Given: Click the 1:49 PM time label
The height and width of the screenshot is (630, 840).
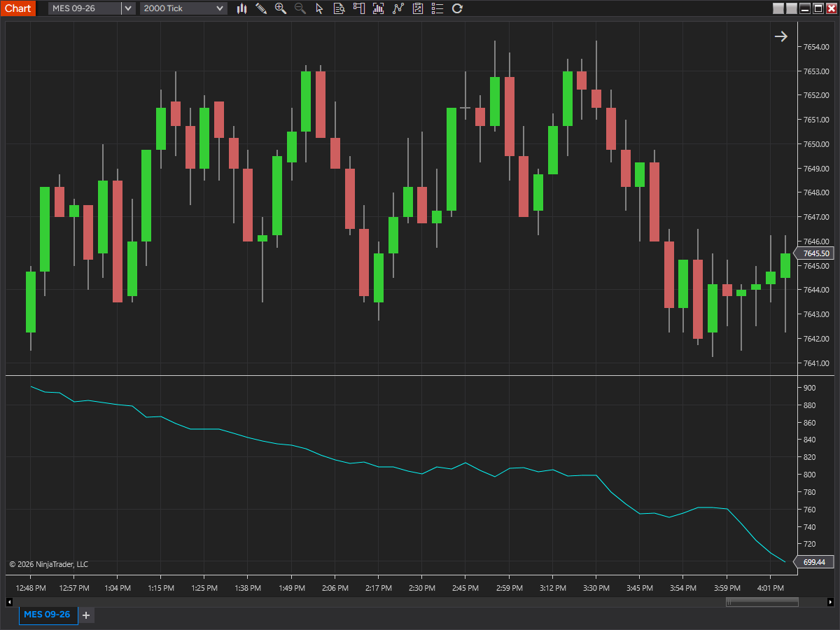Looking at the screenshot, I should (x=291, y=588).
